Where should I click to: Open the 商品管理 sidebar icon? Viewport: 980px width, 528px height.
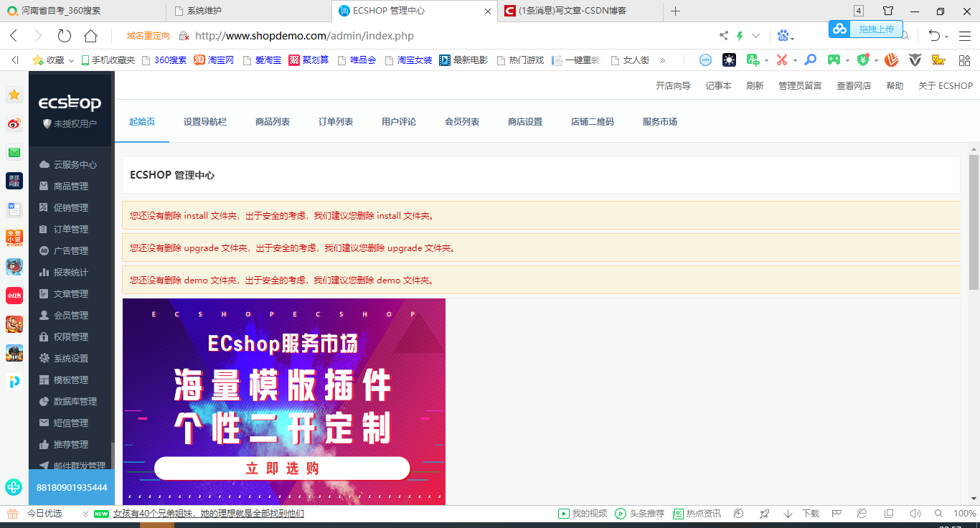tap(44, 186)
